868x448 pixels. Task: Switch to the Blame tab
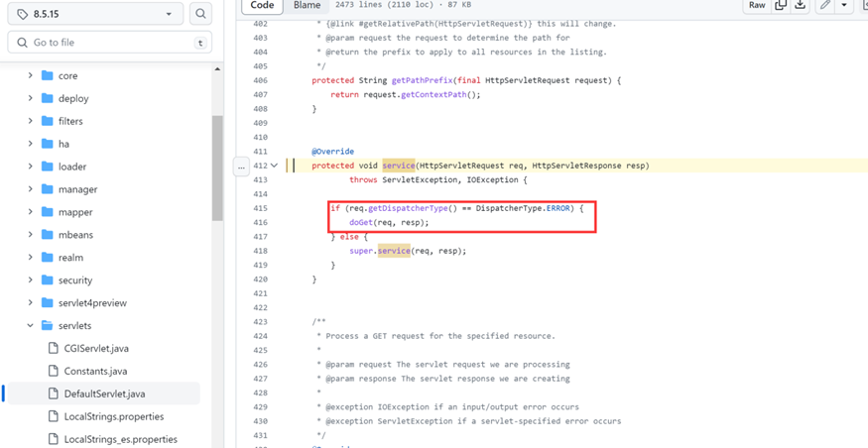pos(308,5)
